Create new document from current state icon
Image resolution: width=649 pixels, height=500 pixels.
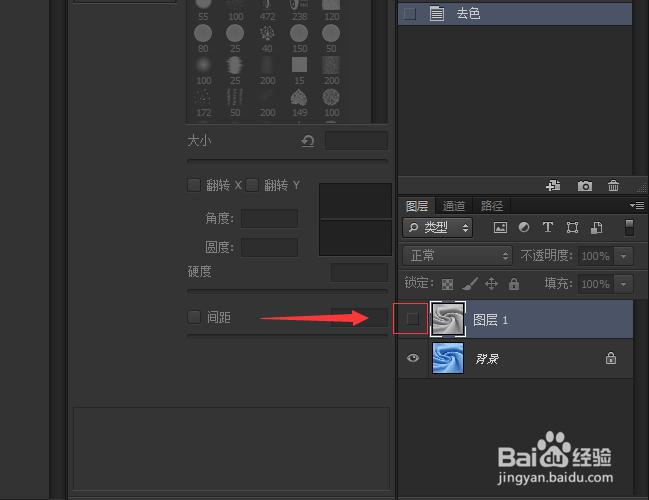point(553,186)
